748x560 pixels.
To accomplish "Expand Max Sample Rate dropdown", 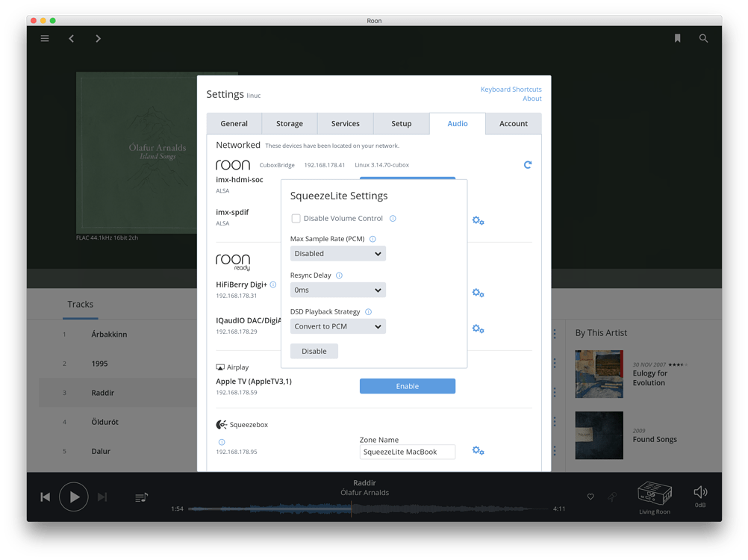I will [338, 254].
